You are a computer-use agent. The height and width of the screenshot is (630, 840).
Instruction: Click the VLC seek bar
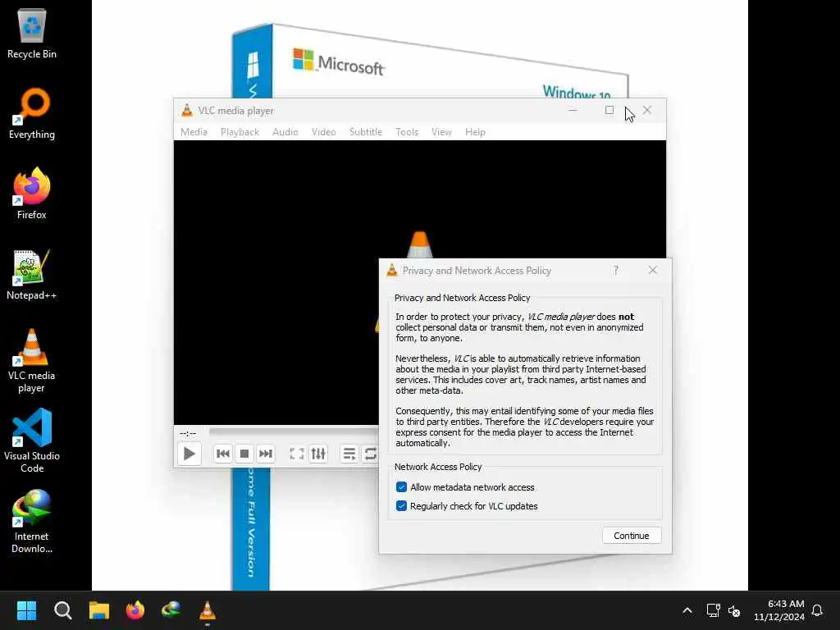tap(294, 431)
